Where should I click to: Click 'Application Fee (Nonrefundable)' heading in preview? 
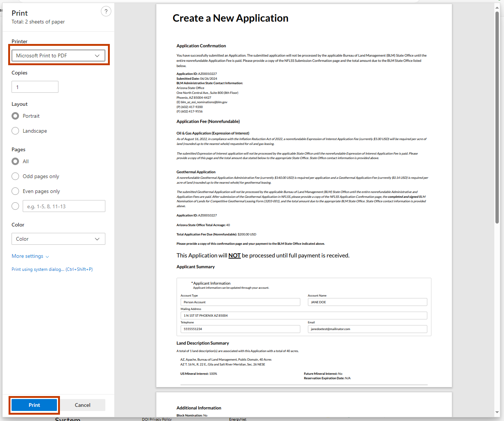208,121
